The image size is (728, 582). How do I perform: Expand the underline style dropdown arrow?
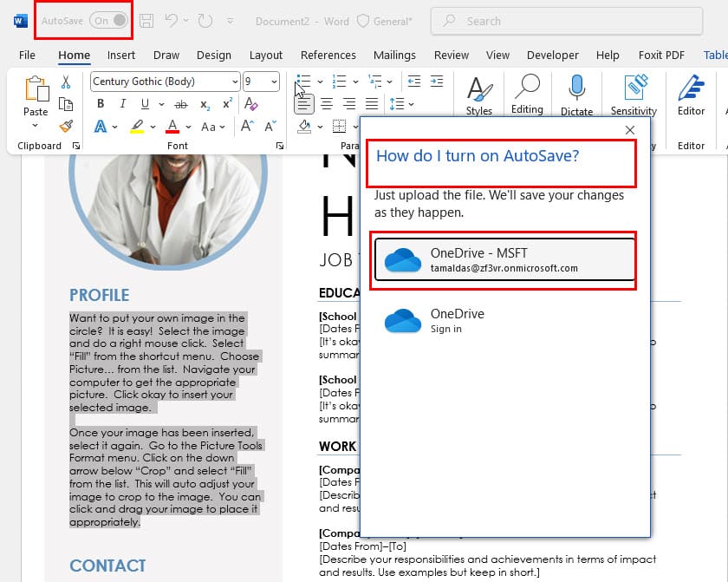(x=161, y=104)
